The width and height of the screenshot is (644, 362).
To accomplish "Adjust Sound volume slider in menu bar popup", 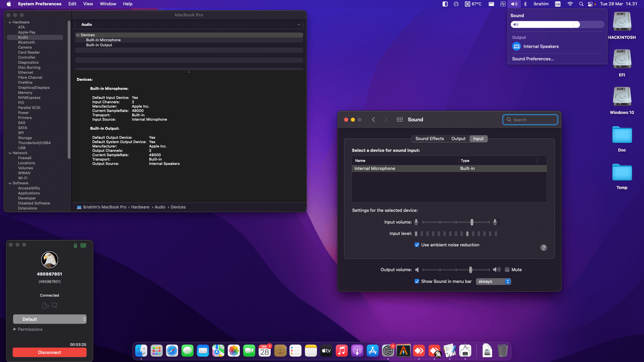I will (557, 24).
